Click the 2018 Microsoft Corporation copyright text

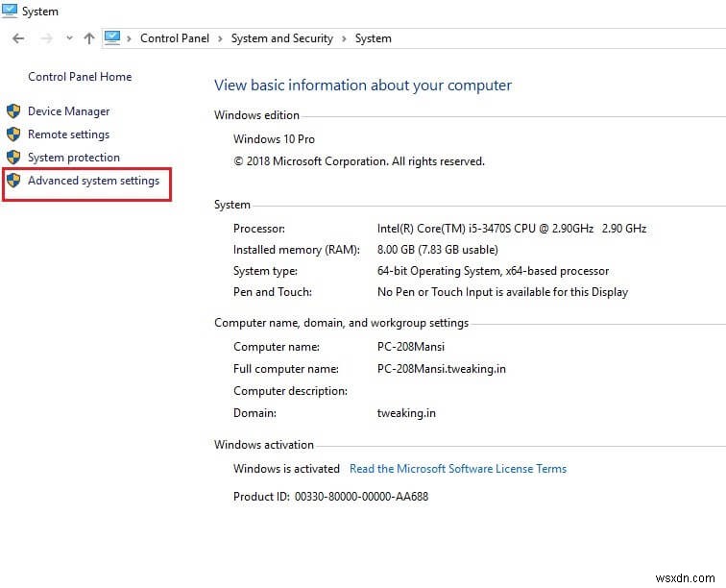pos(359,161)
